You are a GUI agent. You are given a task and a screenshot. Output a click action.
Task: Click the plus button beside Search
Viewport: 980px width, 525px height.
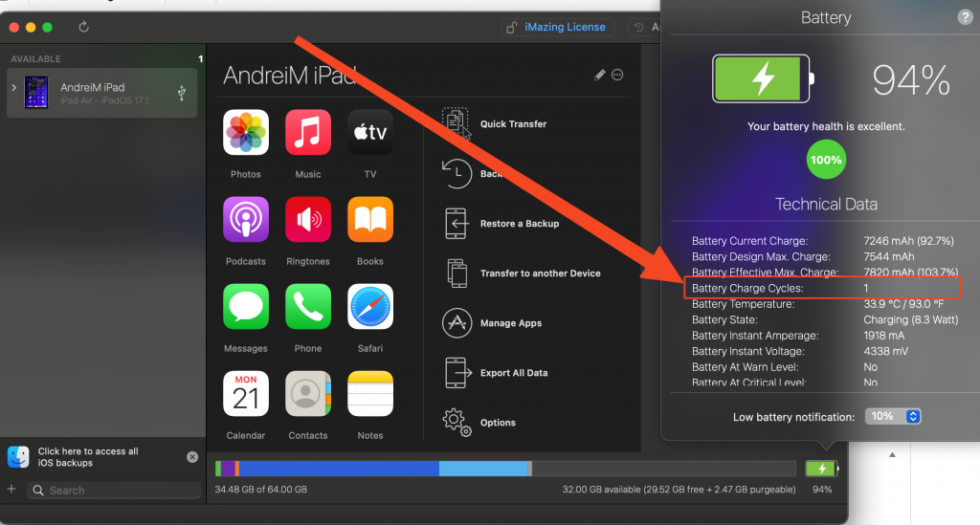pos(11,490)
